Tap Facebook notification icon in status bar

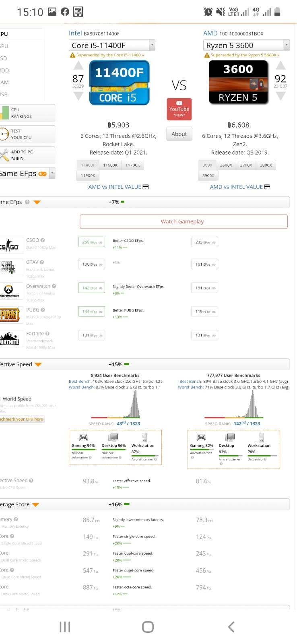tap(65, 12)
